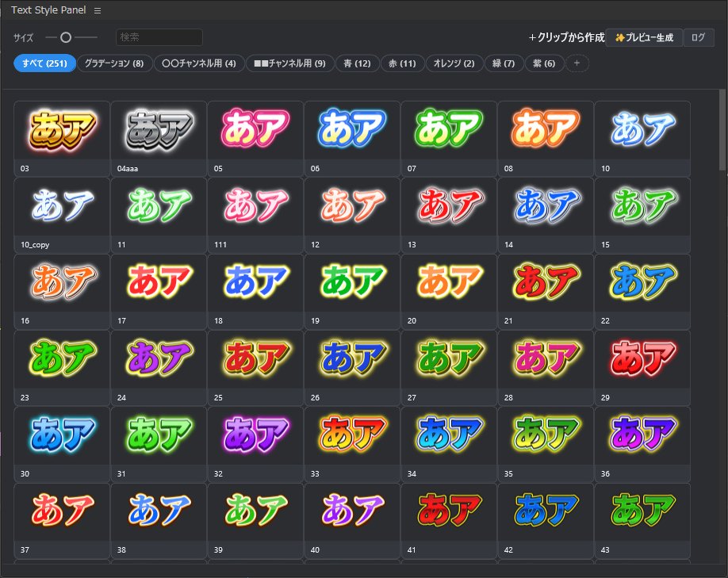Select style thumbnail 10_copy
This screenshot has height=578, width=728.
click(62, 215)
